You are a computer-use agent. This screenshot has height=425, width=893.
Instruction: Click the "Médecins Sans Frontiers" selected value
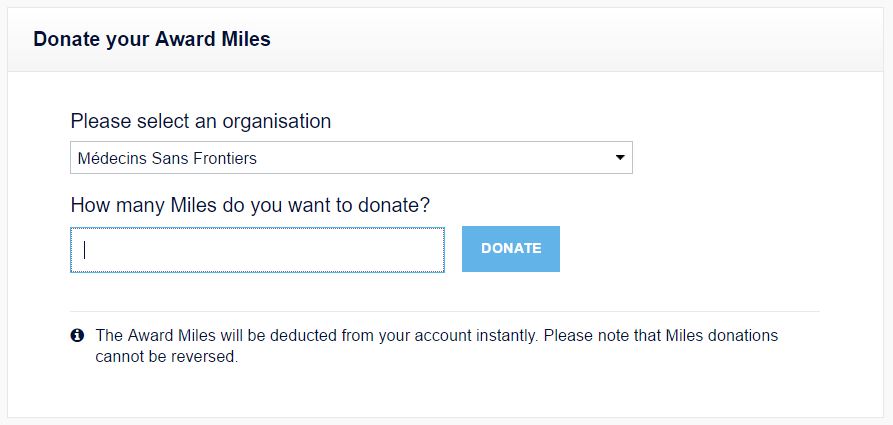pyautogui.click(x=167, y=158)
